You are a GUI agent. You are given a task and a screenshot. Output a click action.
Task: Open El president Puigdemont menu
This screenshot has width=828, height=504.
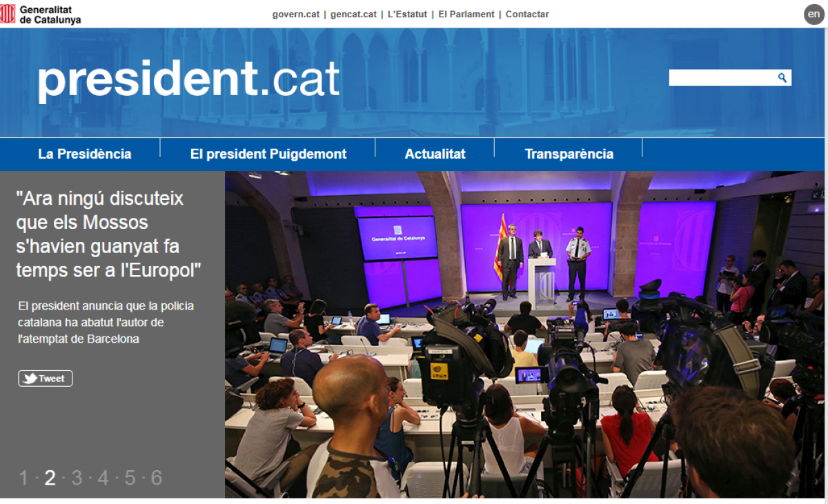(268, 154)
